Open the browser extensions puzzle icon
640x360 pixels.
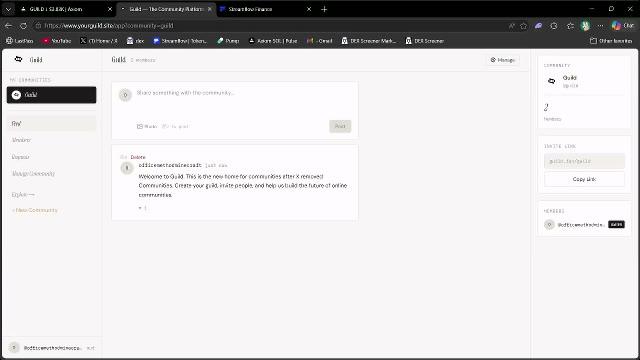point(554,26)
